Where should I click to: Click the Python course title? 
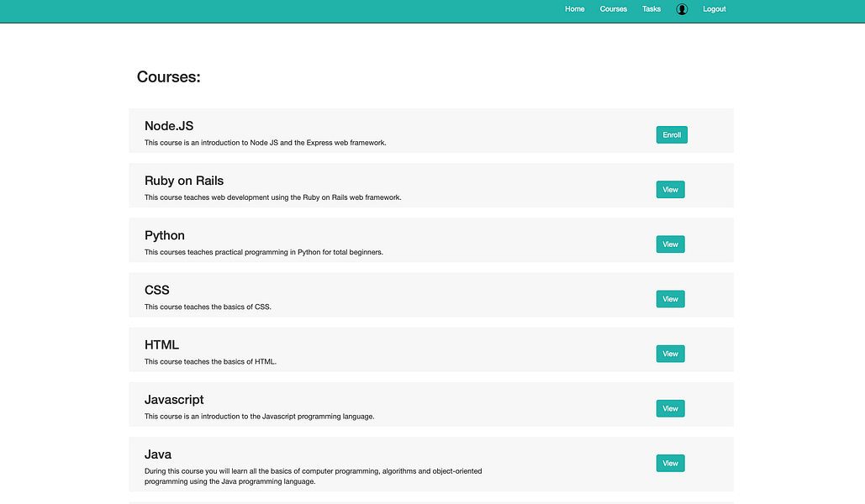coord(165,235)
